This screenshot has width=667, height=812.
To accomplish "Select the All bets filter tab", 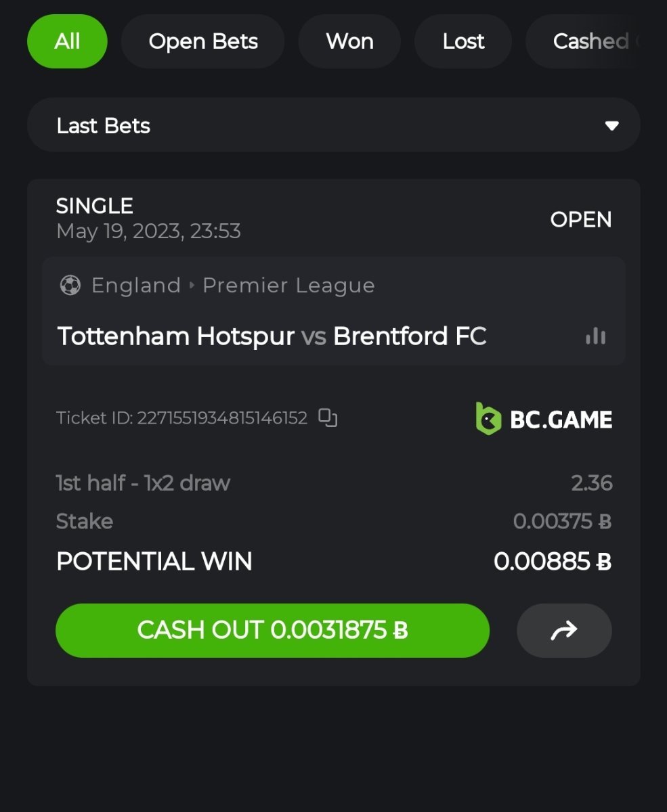I will click(67, 41).
